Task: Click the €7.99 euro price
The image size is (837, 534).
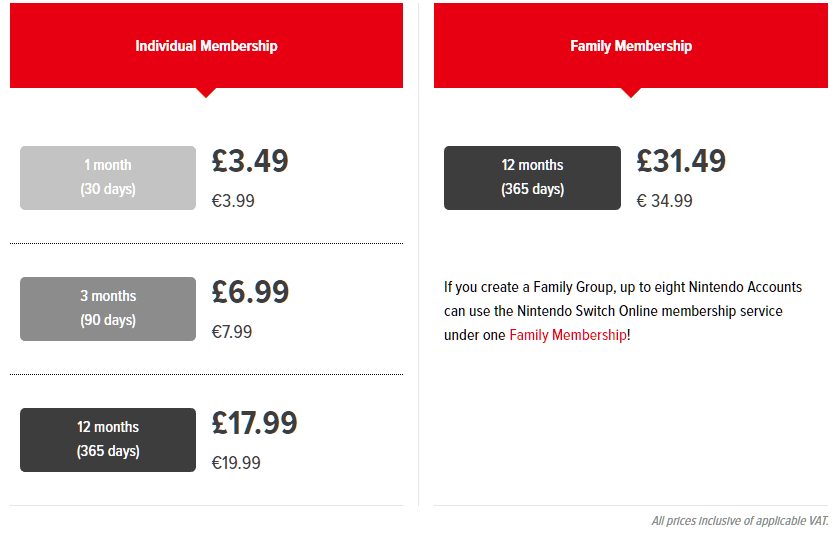Action: (232, 332)
